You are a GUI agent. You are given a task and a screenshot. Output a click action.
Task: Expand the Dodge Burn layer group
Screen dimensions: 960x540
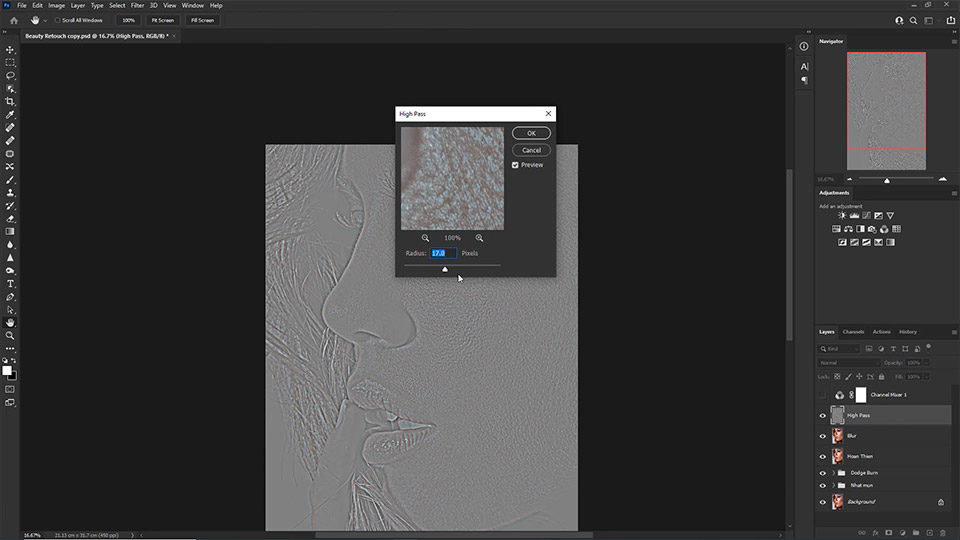coord(833,472)
